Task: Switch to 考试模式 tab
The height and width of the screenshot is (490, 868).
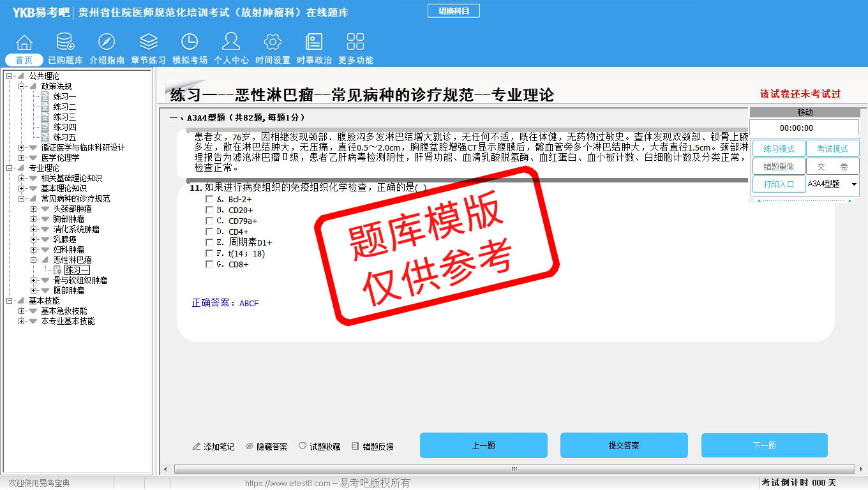Action: [x=832, y=149]
